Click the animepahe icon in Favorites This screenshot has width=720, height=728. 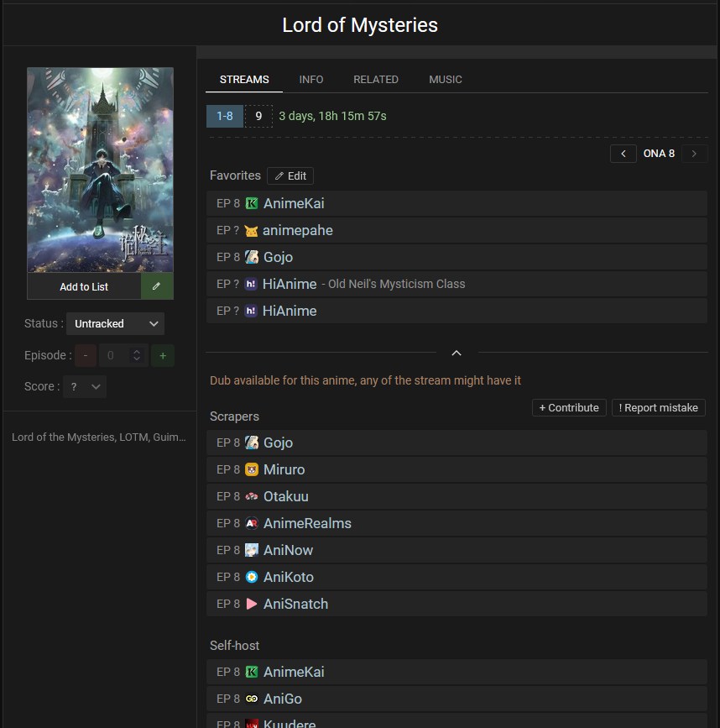252,231
